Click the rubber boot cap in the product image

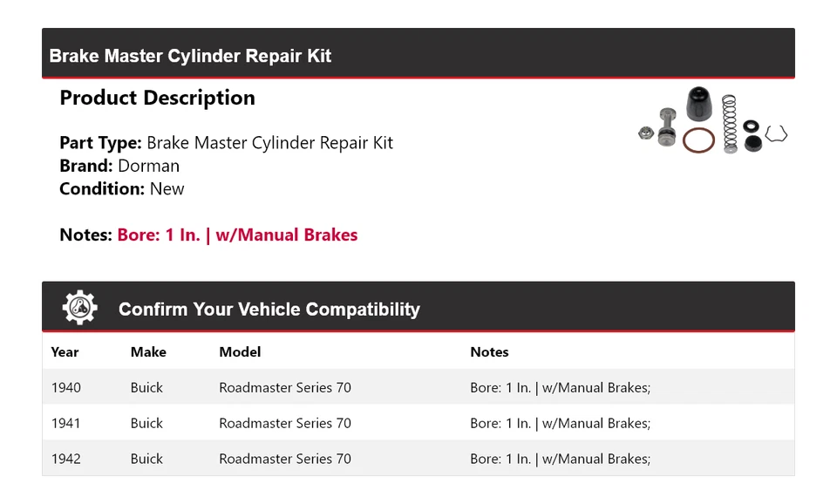click(698, 104)
